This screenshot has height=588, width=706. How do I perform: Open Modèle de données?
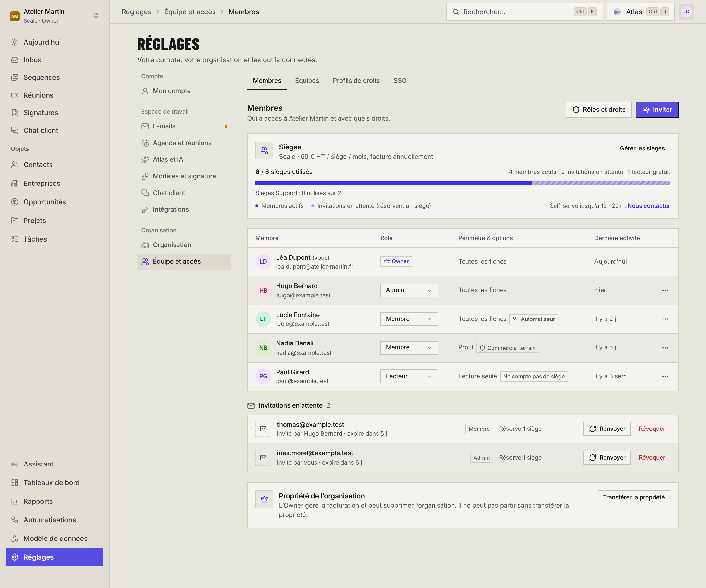[54, 539]
